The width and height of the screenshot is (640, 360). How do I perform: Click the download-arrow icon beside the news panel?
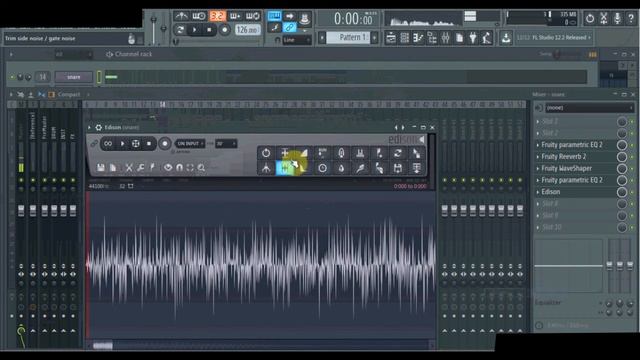506,38
